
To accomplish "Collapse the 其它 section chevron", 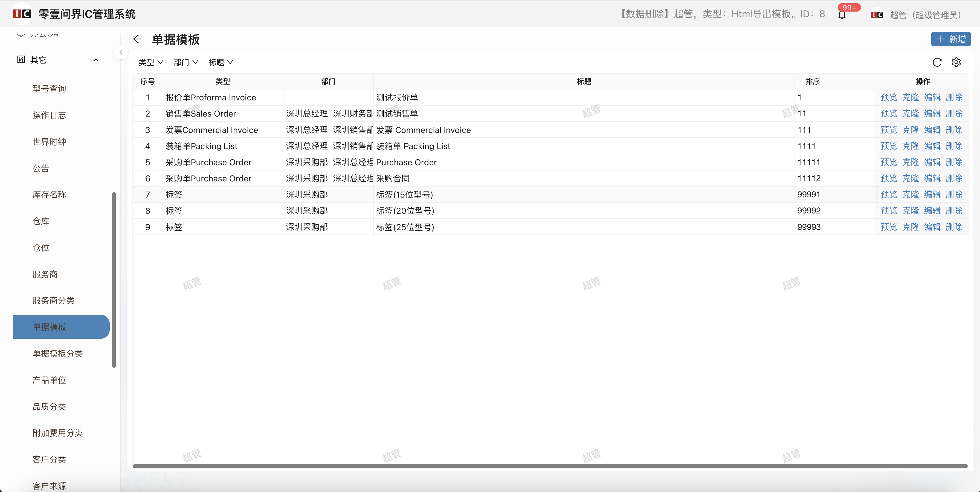I will tap(96, 60).
